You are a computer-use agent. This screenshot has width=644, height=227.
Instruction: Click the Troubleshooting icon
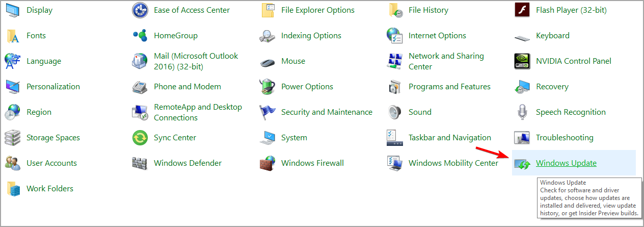click(x=522, y=138)
